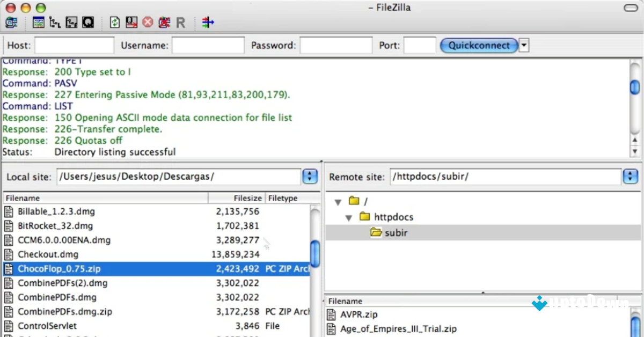Select ChocoFlop_0.75.zip in local files
Screen dimensions: 644x337
click(59, 269)
